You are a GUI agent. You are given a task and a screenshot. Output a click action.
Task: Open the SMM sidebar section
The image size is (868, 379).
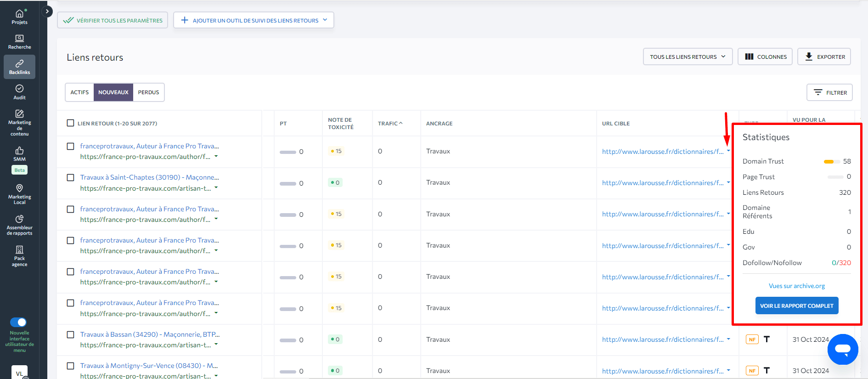[19, 154]
